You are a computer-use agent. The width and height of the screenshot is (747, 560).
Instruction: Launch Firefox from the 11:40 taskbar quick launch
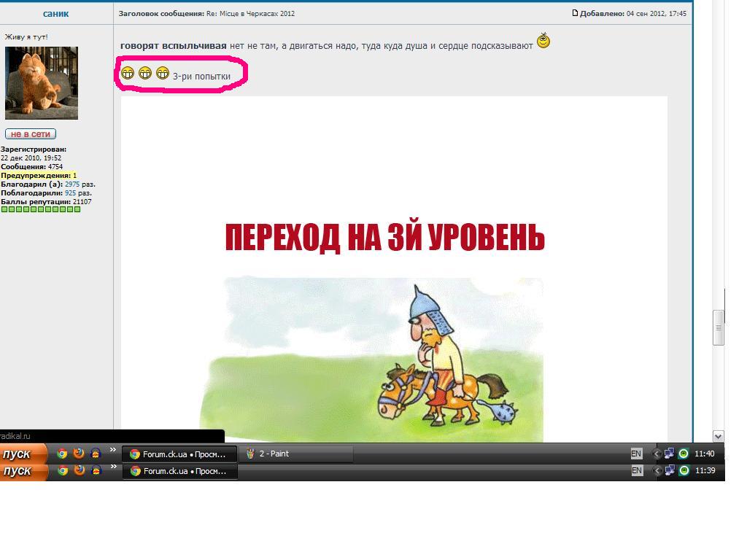coord(79,454)
